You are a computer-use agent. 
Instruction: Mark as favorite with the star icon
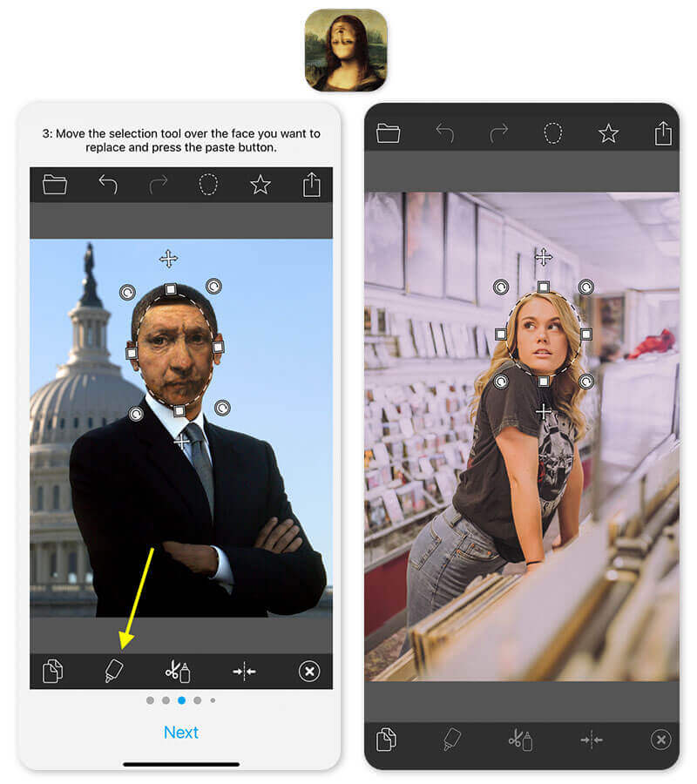coord(260,185)
